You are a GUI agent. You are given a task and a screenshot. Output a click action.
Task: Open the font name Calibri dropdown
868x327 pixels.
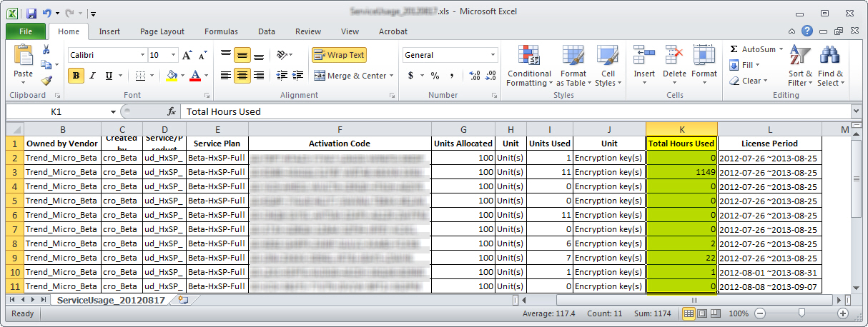point(141,56)
